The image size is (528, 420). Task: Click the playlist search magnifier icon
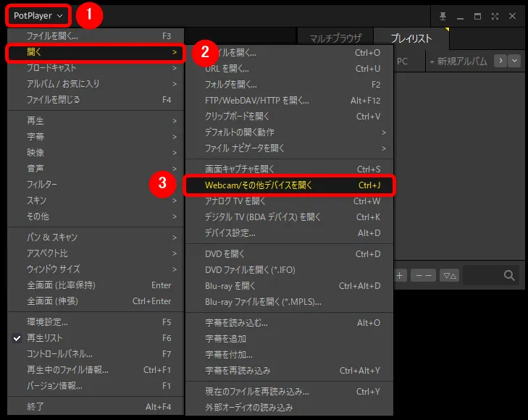point(509,276)
